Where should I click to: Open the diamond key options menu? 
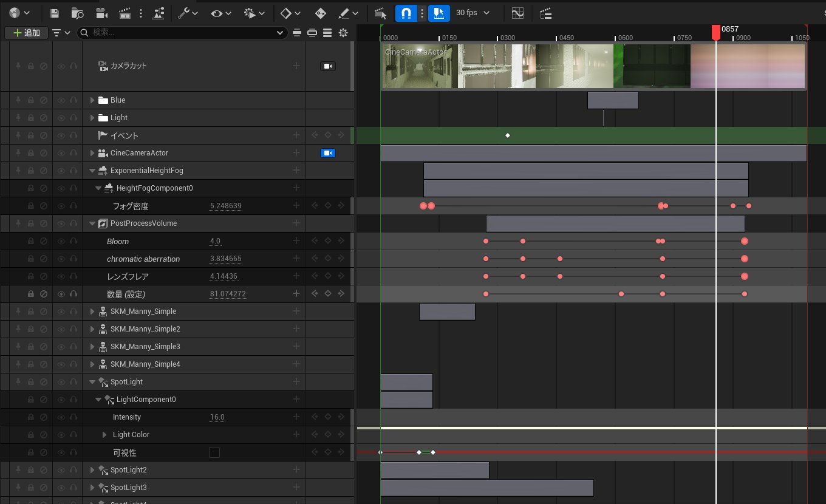click(x=290, y=13)
